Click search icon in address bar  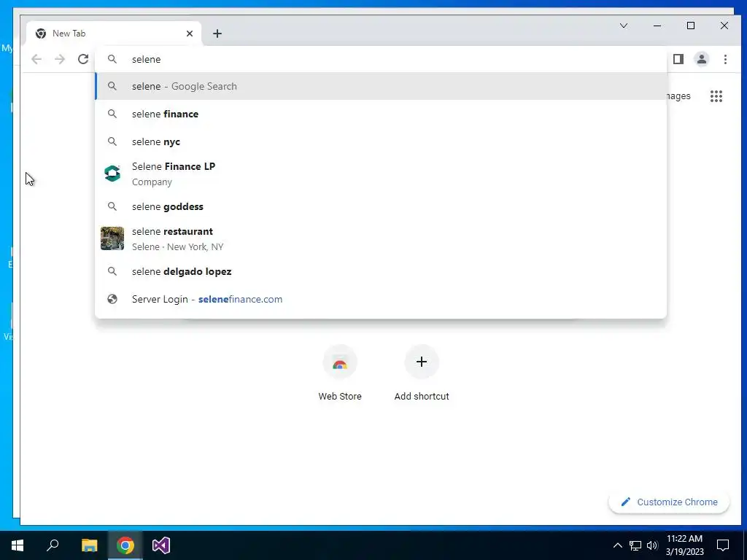112,59
